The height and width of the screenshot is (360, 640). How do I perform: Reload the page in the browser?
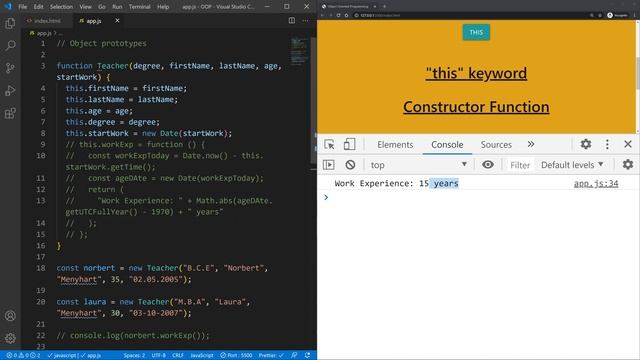coord(338,15)
